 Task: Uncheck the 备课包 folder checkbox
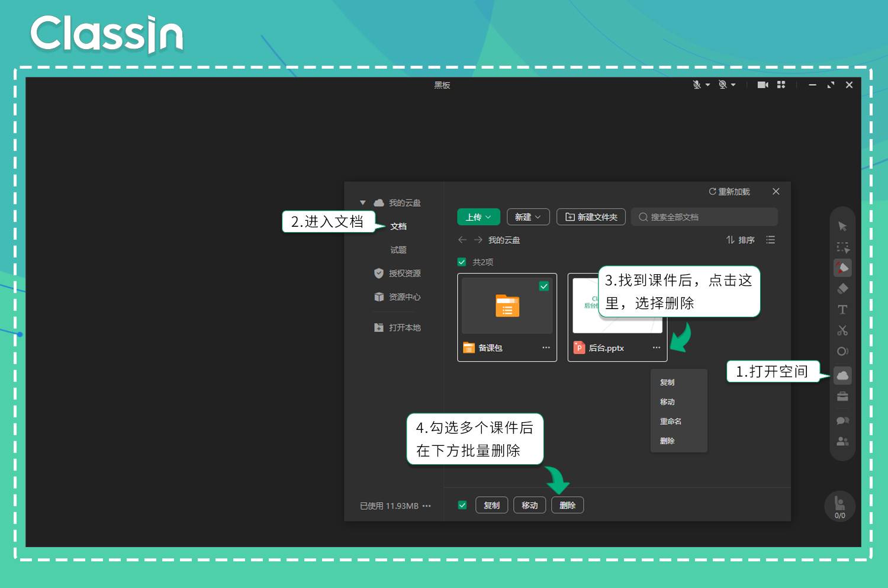point(543,287)
